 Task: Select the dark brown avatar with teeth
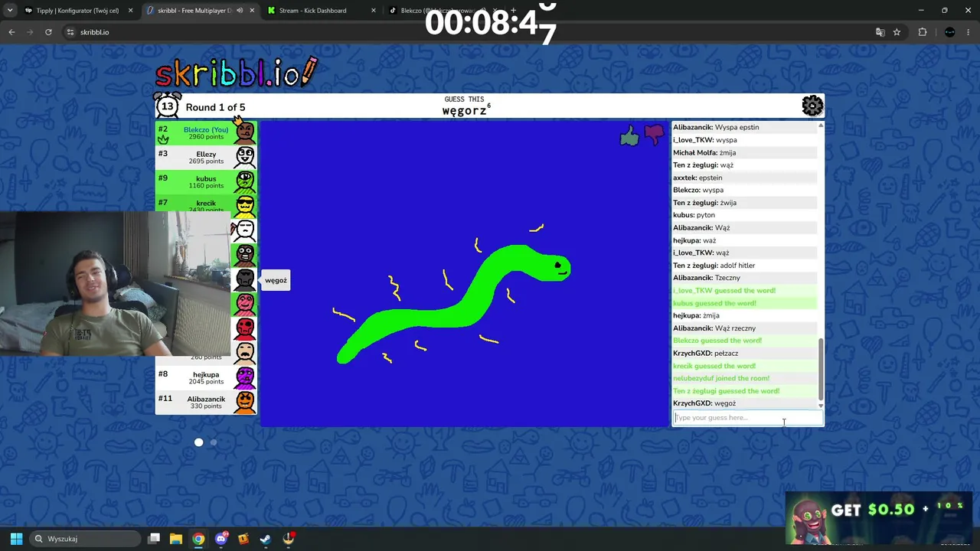pos(245,255)
